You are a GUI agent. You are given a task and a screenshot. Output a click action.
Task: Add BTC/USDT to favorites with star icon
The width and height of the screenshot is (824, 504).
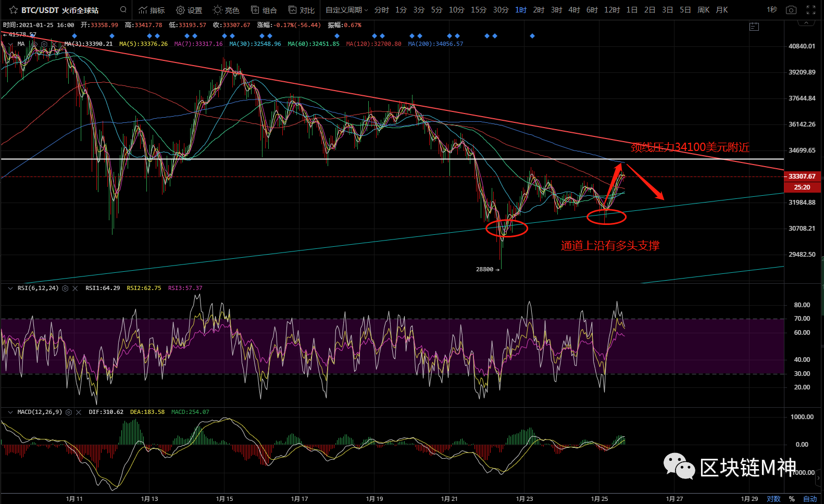pos(14,10)
